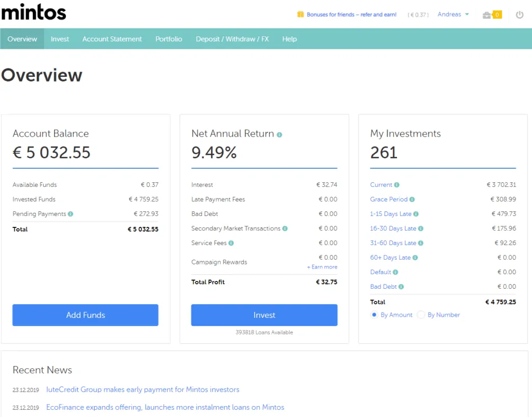Expand the Andreas account dropdown
Image resolution: width=532 pixels, height=417 pixels.
click(x=453, y=14)
